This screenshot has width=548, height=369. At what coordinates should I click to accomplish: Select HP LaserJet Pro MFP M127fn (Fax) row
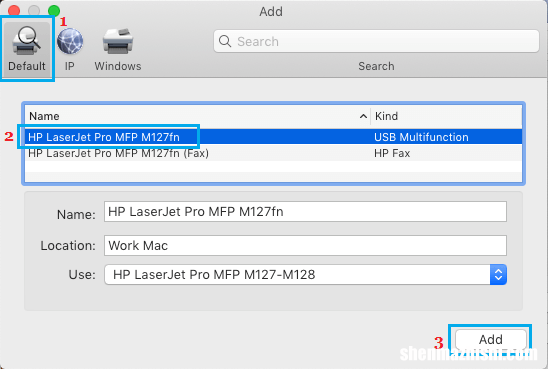pos(273,153)
